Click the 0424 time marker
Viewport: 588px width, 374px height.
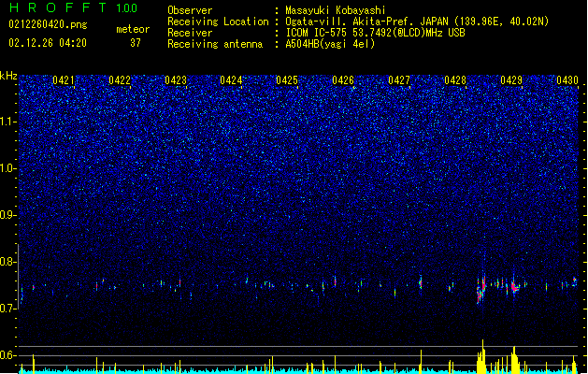click(x=231, y=80)
